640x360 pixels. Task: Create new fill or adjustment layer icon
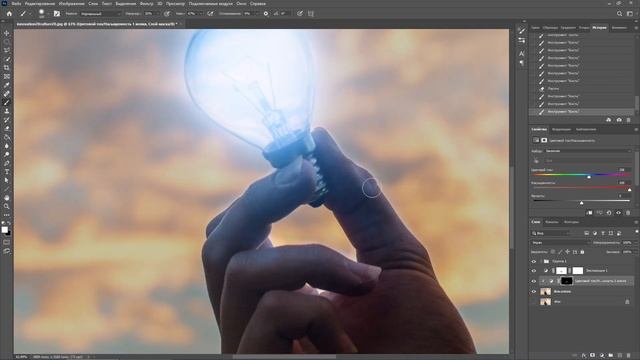[x=602, y=356]
